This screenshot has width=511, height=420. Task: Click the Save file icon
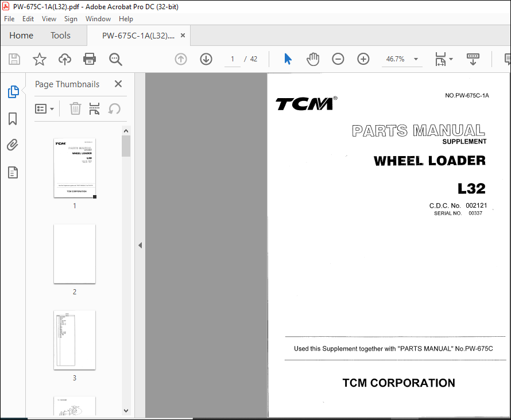pyautogui.click(x=14, y=59)
